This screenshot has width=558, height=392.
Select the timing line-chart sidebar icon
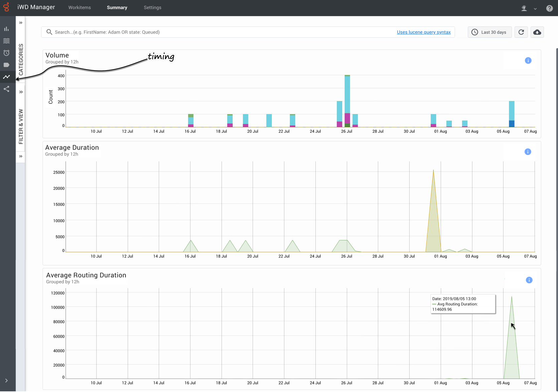[6, 77]
